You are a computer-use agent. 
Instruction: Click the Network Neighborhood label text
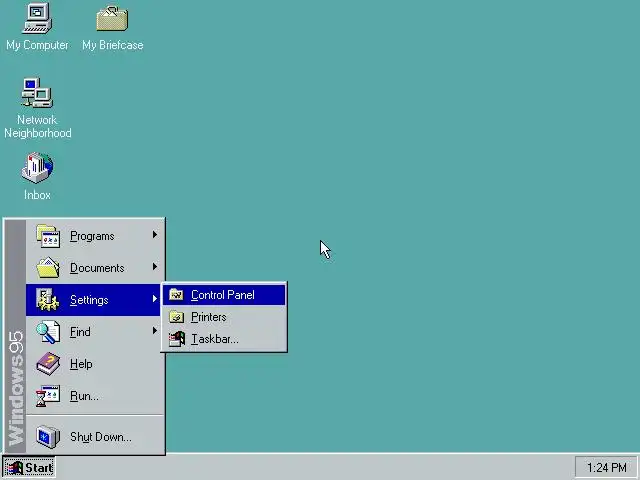[x=38, y=127]
